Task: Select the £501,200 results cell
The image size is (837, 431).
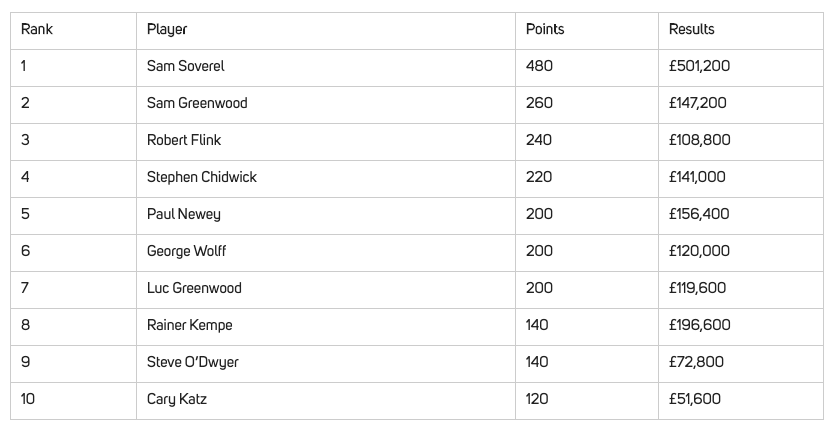Action: pyautogui.click(x=699, y=66)
